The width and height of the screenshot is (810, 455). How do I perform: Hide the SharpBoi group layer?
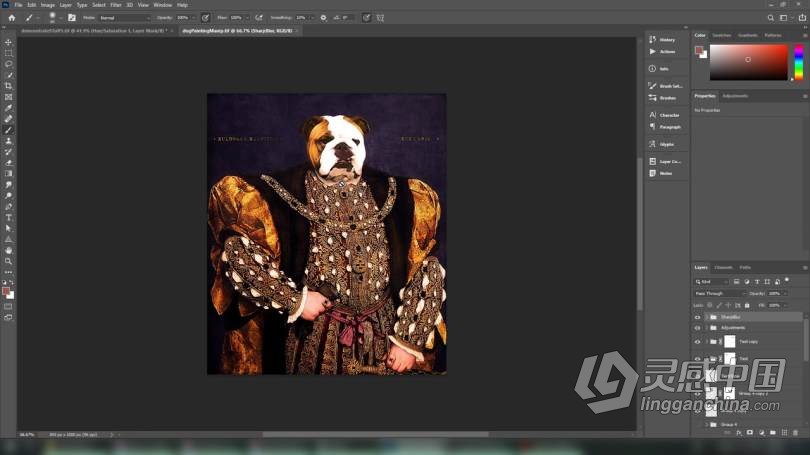click(x=697, y=317)
